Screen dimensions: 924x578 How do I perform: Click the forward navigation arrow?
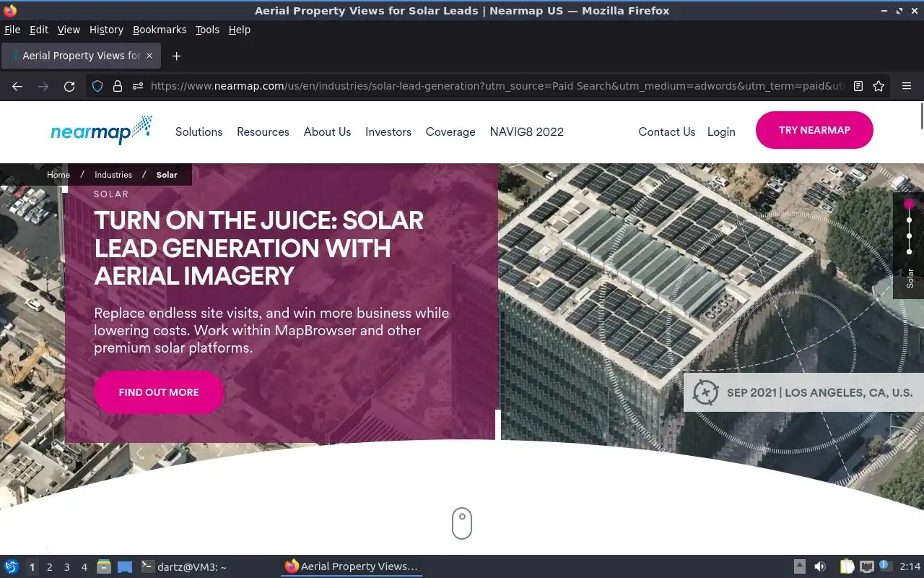(43, 86)
